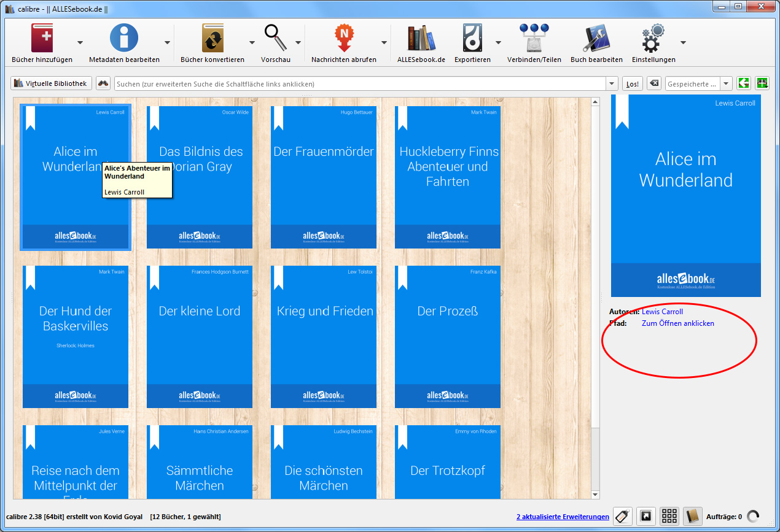Select Der Hund der Baskervilles cover
The height and width of the screenshot is (532, 780).
76,337
